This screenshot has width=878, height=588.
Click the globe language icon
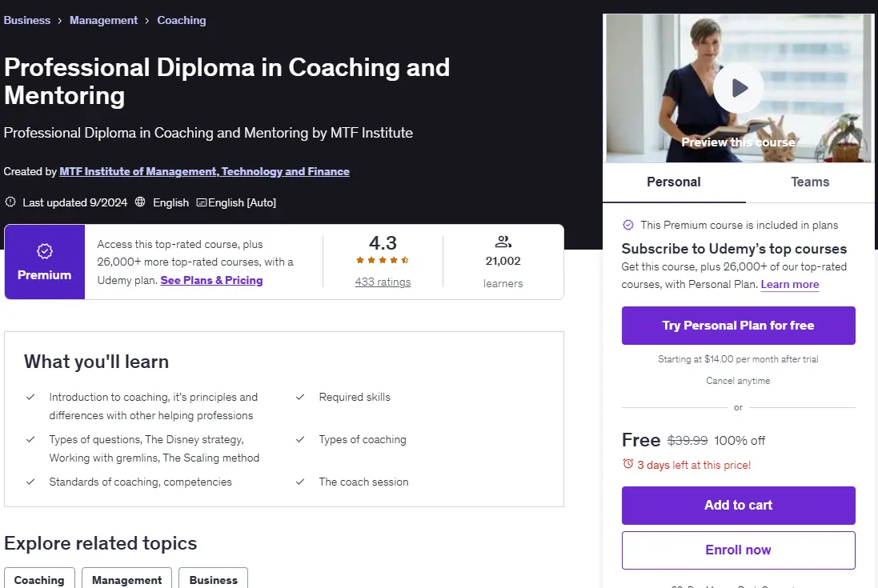point(140,202)
